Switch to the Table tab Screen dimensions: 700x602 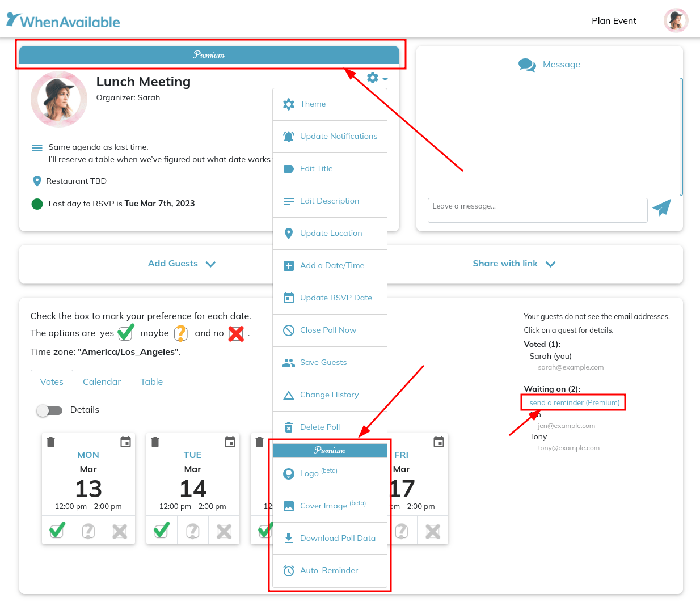click(x=151, y=382)
